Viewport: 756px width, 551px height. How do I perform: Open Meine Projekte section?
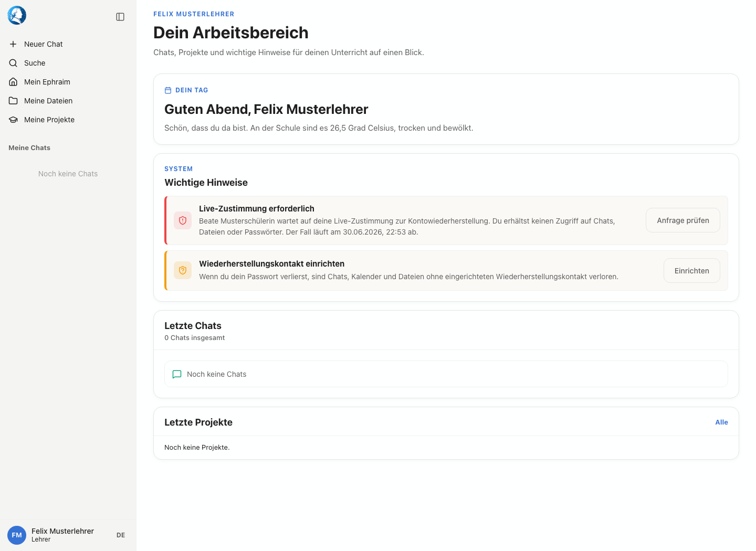click(68, 120)
